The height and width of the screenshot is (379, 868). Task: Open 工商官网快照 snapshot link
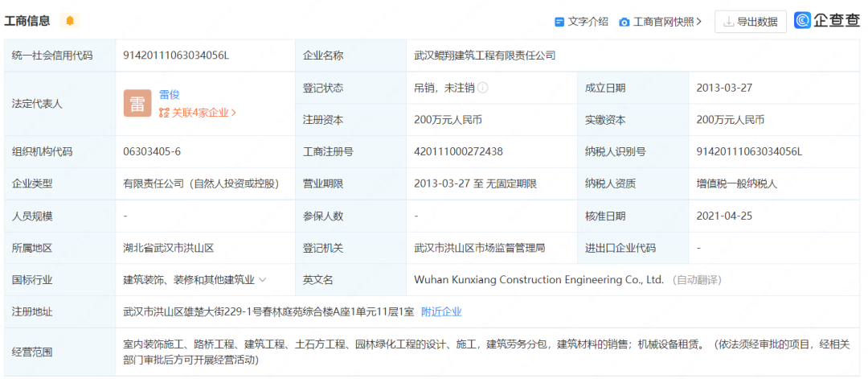click(x=667, y=22)
